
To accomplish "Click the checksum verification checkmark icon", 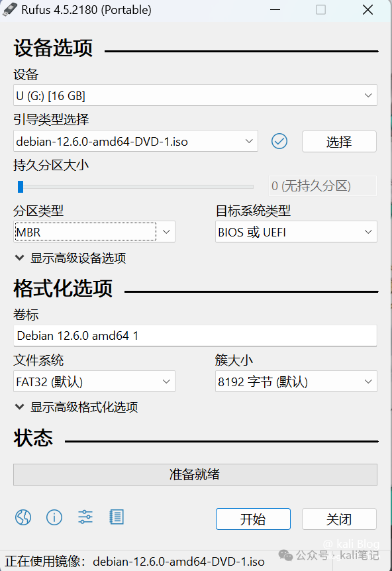I will 279,141.
